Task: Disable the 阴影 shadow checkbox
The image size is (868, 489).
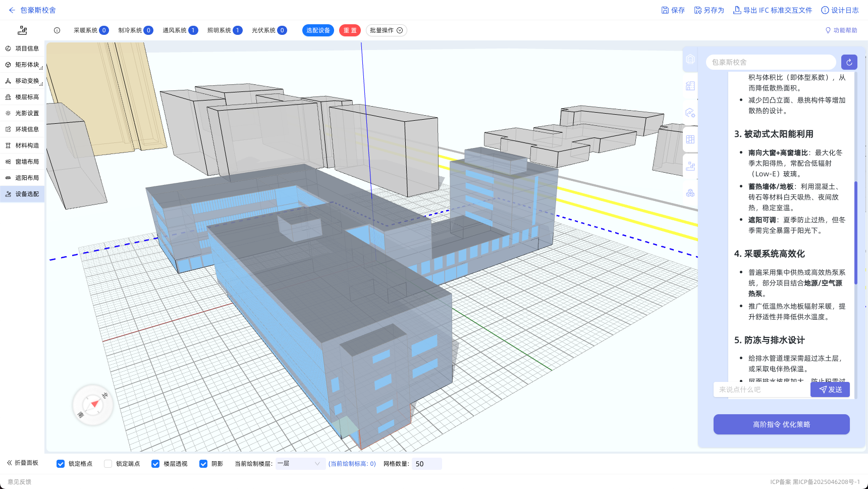Action: [203, 464]
